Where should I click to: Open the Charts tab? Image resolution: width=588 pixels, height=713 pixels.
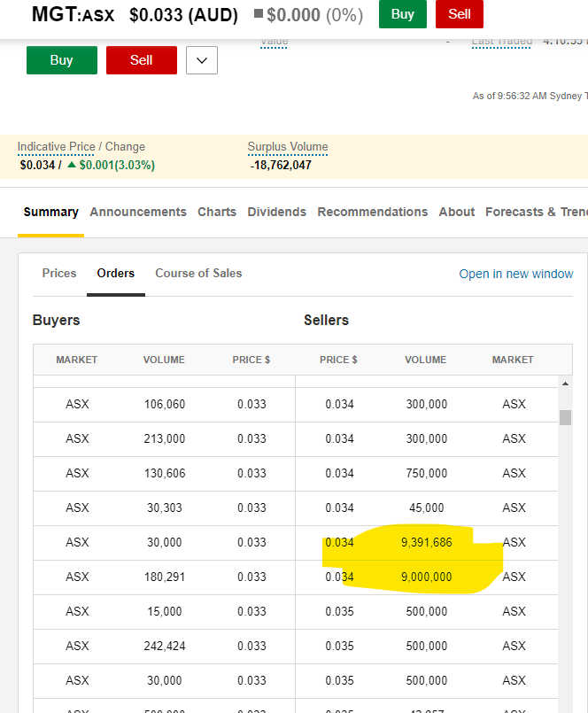[x=217, y=212]
